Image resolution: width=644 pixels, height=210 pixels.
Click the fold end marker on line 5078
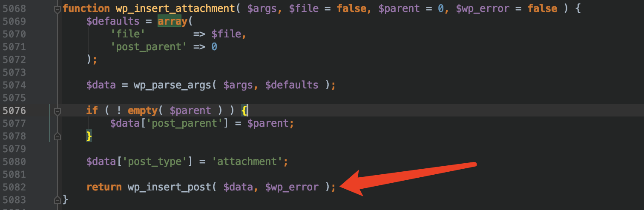click(57, 136)
